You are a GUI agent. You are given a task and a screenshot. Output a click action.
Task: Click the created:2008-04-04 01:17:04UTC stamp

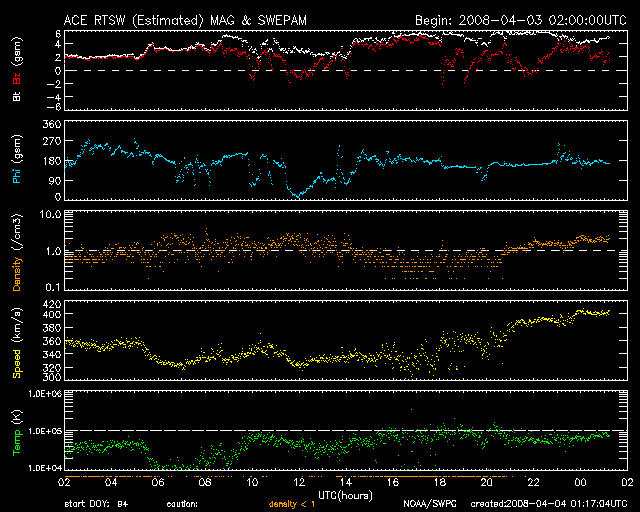coord(549,505)
